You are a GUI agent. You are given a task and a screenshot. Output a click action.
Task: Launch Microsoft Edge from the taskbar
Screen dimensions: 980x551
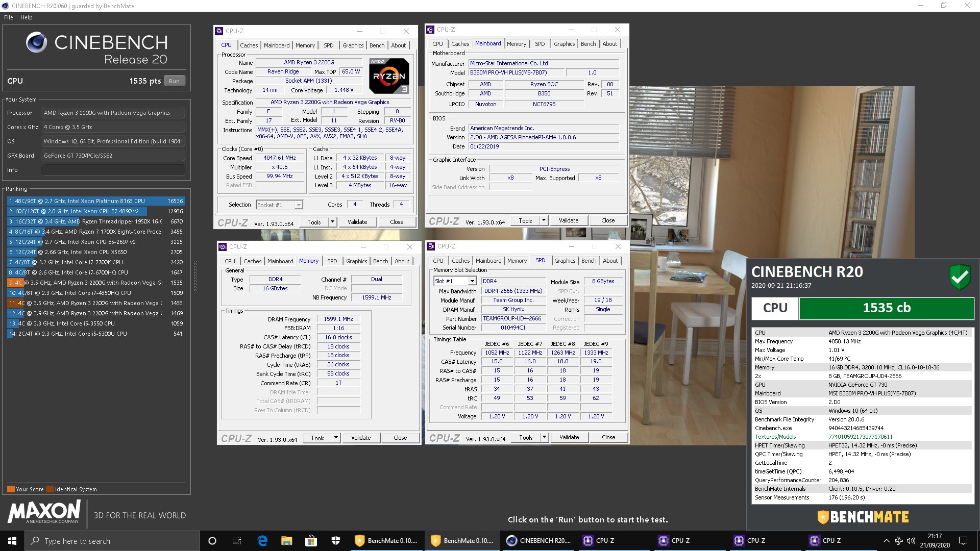tap(262, 541)
